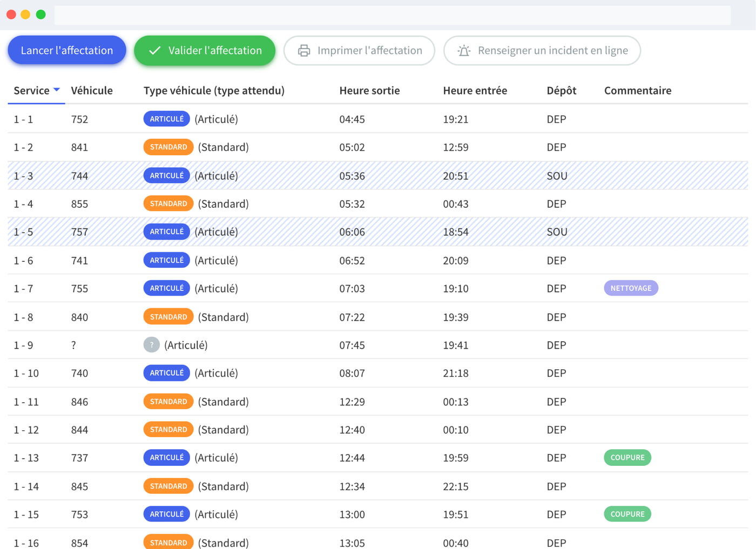Click STANDARD badge for vehicle 855

[168, 204]
